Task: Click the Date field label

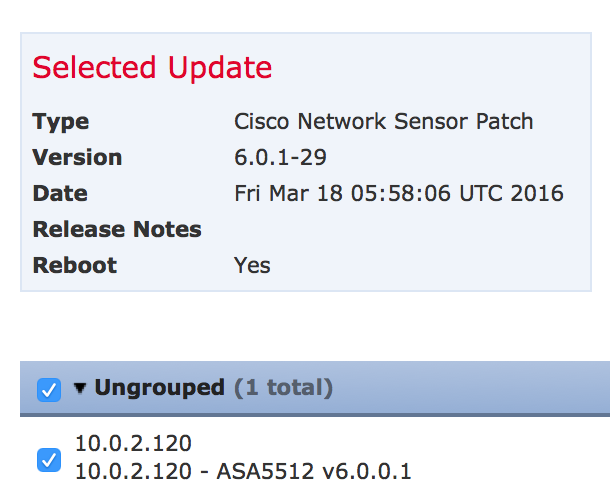Action: (x=60, y=194)
